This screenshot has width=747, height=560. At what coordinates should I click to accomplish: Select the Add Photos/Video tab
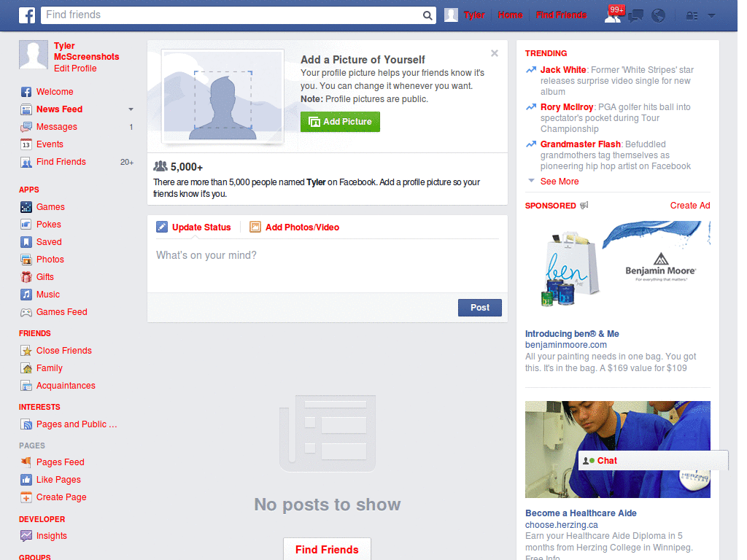[302, 227]
